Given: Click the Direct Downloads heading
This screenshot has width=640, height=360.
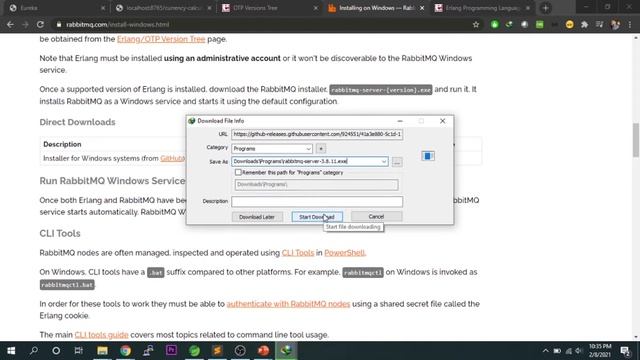Looking at the screenshot, I should pos(77,122).
